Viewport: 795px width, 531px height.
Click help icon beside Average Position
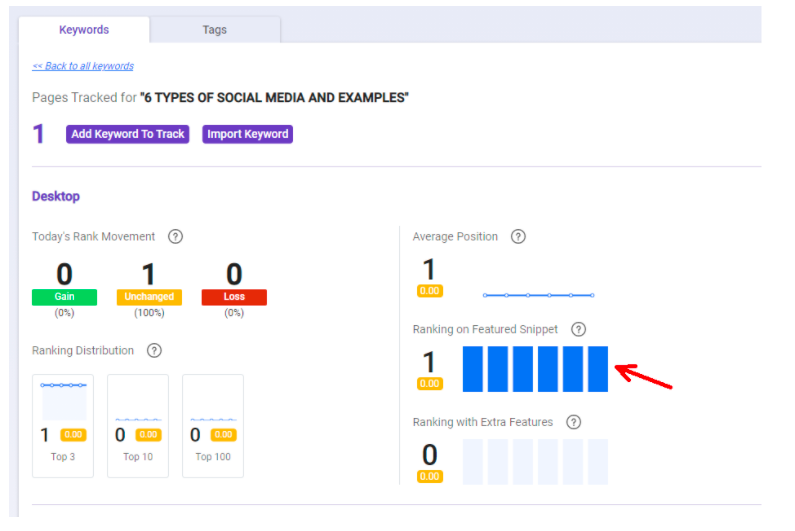(518, 237)
